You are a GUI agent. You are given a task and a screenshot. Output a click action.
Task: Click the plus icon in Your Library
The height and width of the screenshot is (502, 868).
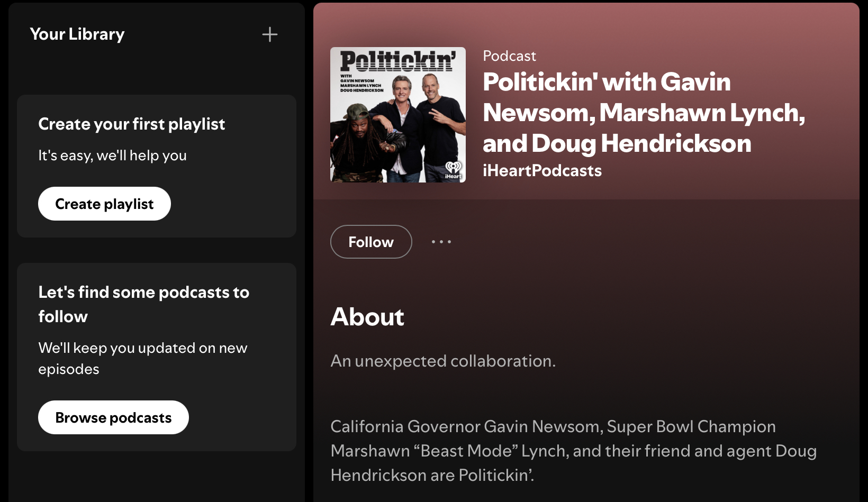270,34
